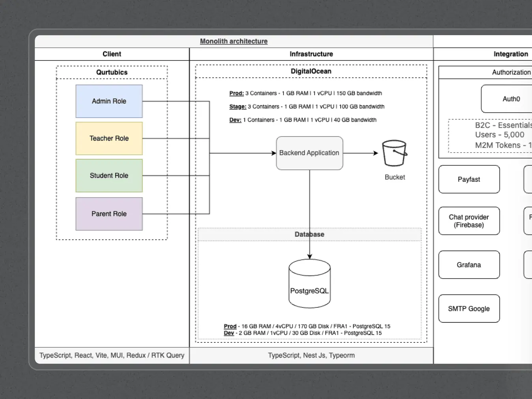Click the Monolith architecture title
This screenshot has height=399, width=532.
[234, 41]
